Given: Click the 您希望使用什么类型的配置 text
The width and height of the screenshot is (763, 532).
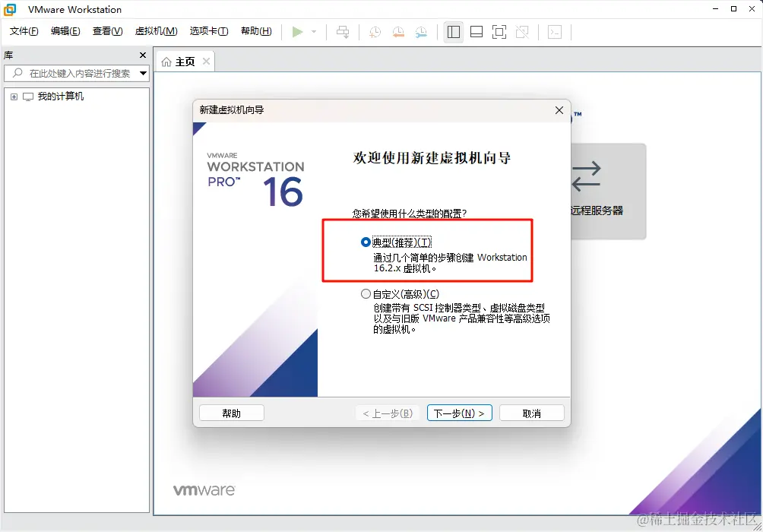Looking at the screenshot, I should coord(409,214).
